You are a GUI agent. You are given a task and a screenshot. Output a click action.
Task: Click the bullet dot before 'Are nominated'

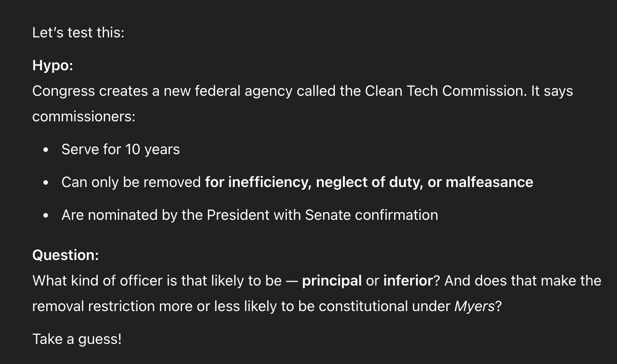(x=45, y=215)
